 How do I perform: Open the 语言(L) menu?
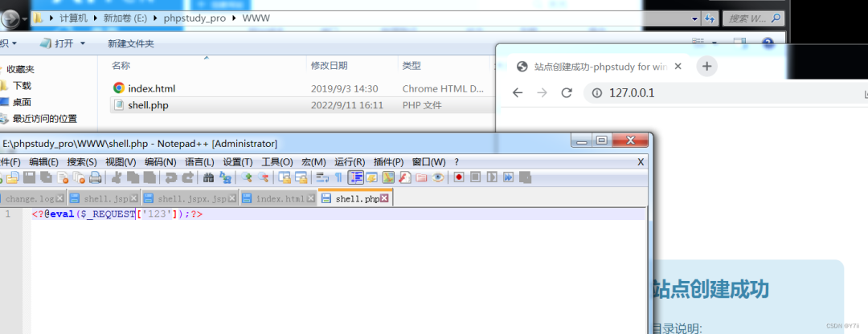199,162
